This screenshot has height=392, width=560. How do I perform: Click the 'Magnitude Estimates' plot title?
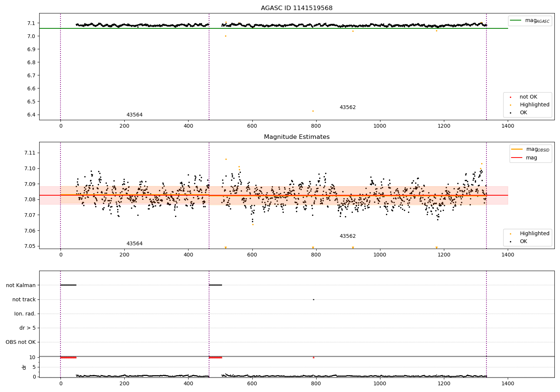[296, 137]
